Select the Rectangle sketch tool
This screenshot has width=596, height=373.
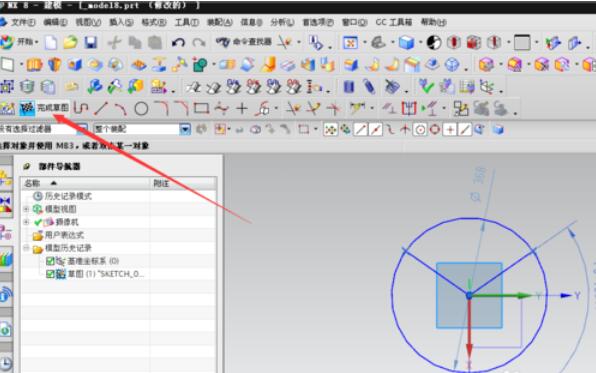(x=201, y=108)
